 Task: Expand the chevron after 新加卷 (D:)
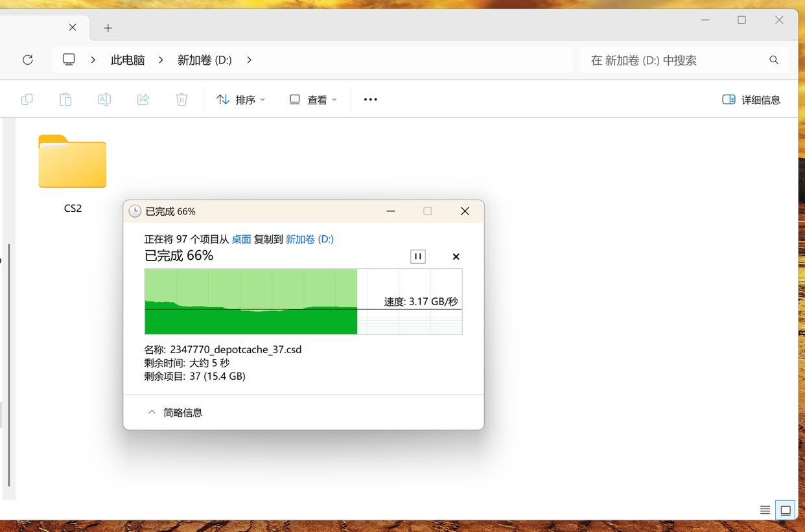coord(250,60)
